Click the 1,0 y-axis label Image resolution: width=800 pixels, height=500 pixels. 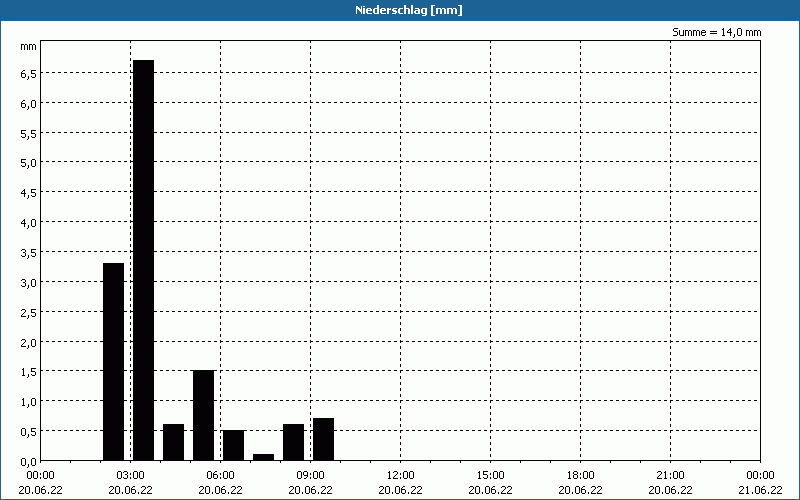point(29,403)
